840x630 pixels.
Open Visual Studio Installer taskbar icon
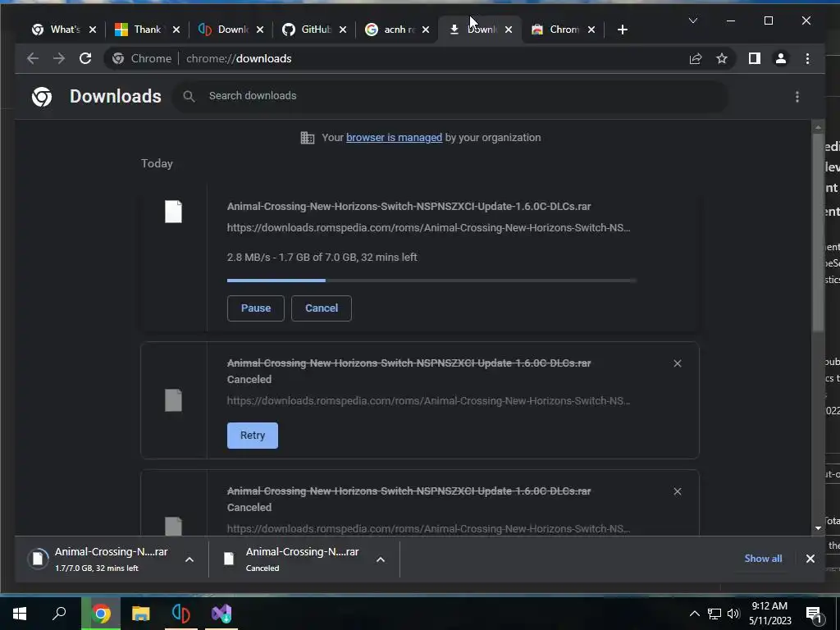coord(221,614)
